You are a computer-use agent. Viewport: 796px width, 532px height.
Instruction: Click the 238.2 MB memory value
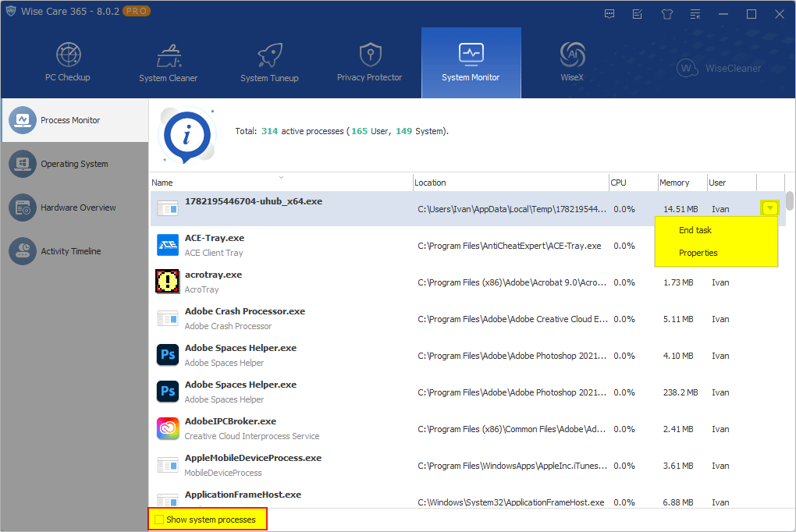[x=681, y=392]
